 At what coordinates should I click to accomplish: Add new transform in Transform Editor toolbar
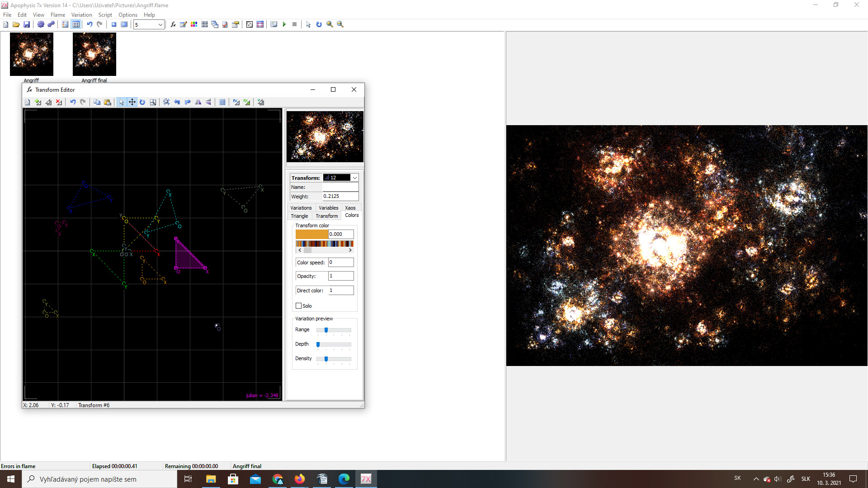tap(38, 102)
